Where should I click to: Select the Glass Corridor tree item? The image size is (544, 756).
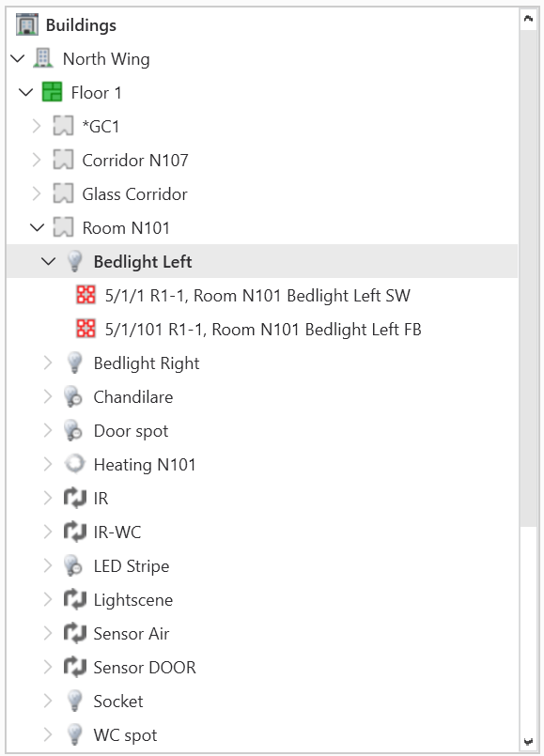click(134, 193)
